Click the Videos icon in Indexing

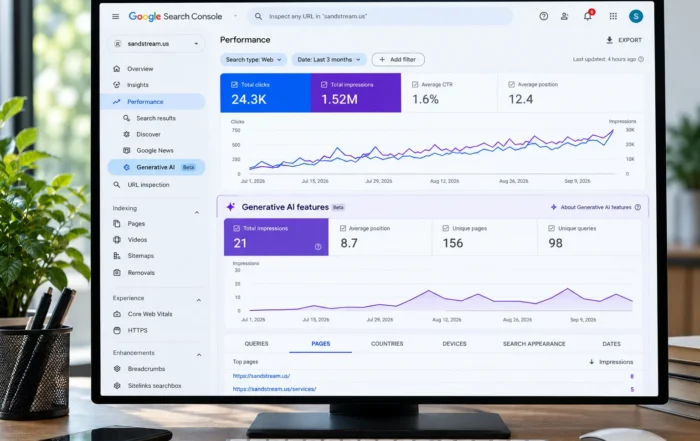(x=117, y=240)
